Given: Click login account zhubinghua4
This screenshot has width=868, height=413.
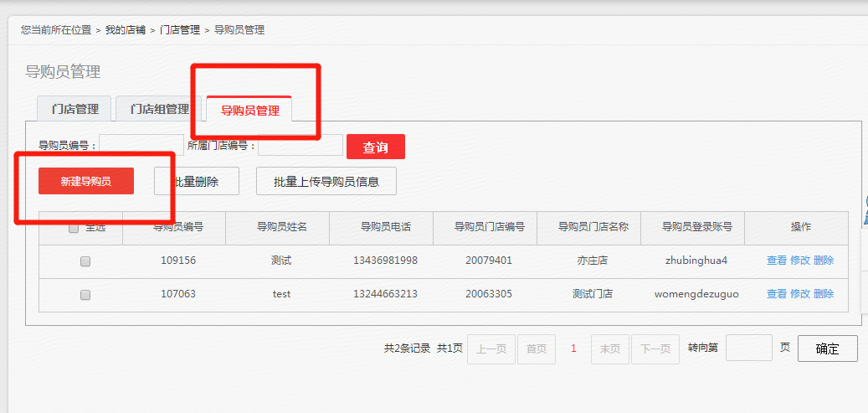Looking at the screenshot, I should point(696,261).
